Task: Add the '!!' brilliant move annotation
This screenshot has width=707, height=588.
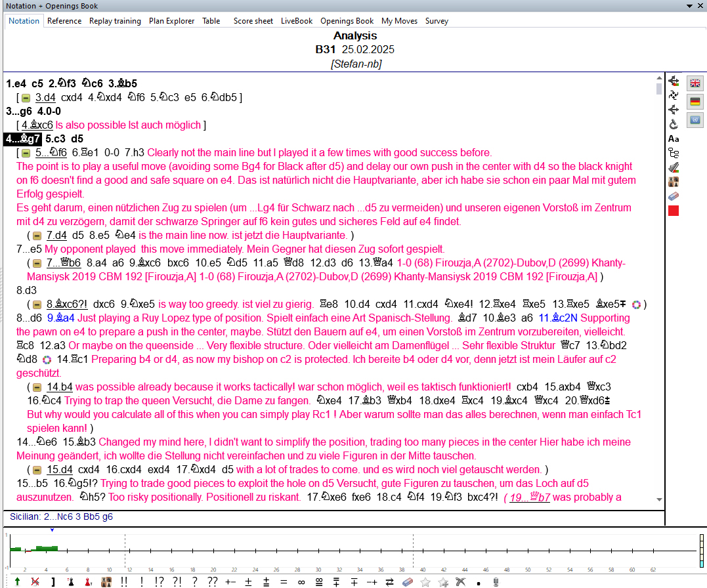Action: 124,581
